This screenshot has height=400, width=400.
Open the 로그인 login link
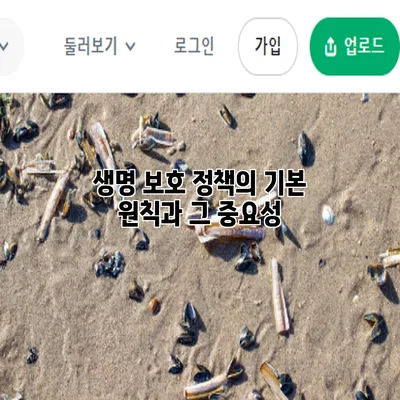click(194, 46)
